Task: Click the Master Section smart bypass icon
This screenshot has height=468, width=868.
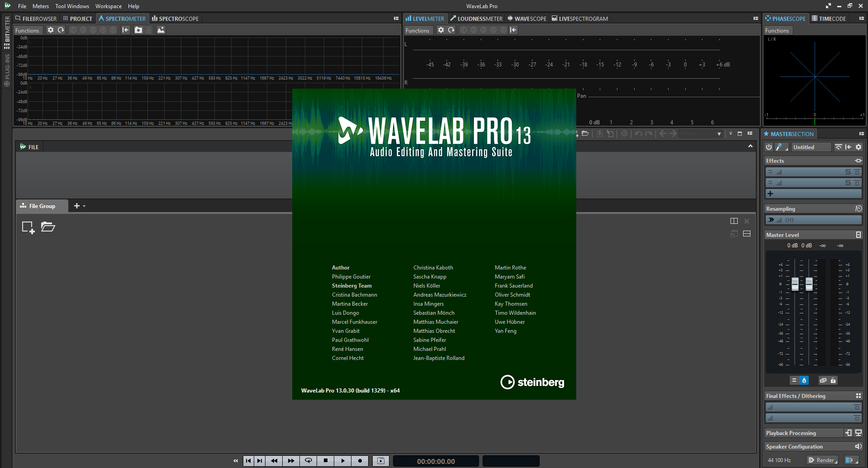Action: coord(839,147)
